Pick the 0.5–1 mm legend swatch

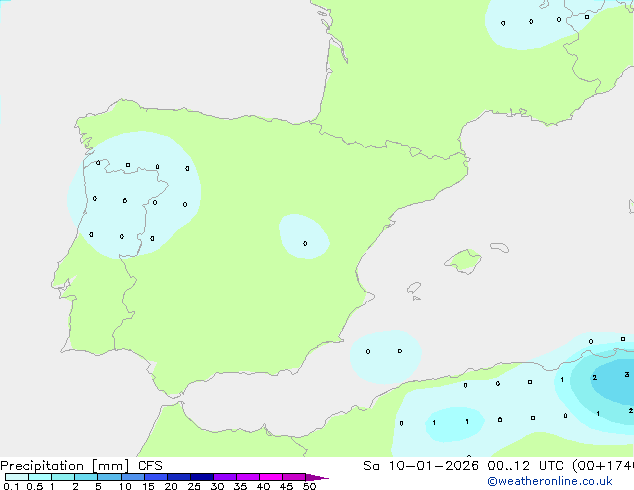coord(40,477)
